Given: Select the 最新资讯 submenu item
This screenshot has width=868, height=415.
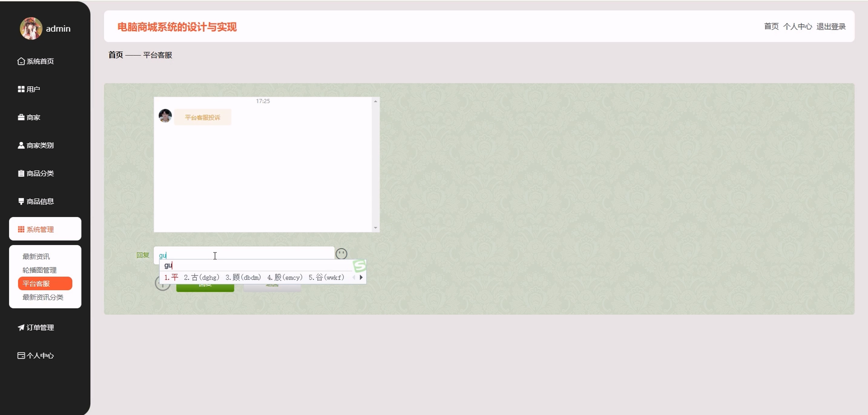Looking at the screenshot, I should 36,257.
